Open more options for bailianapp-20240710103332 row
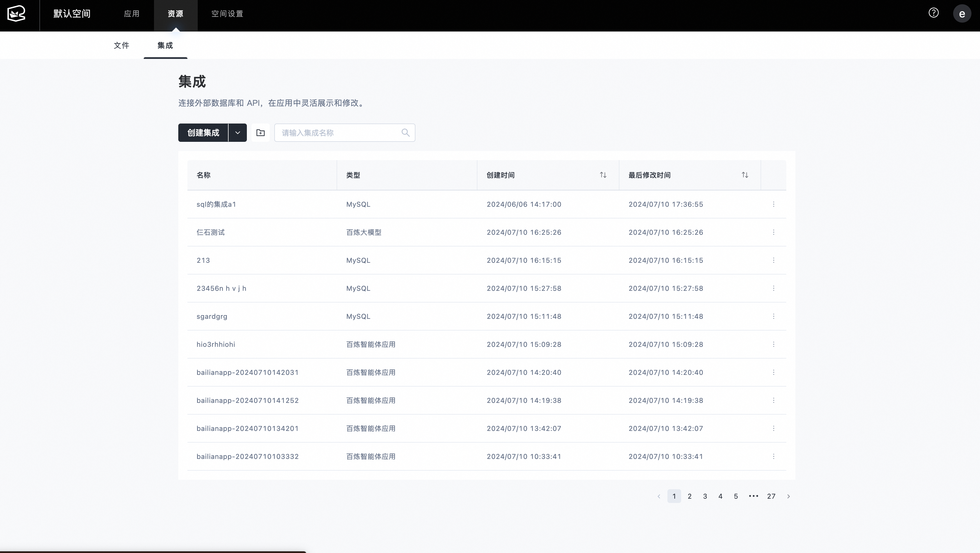 773,456
